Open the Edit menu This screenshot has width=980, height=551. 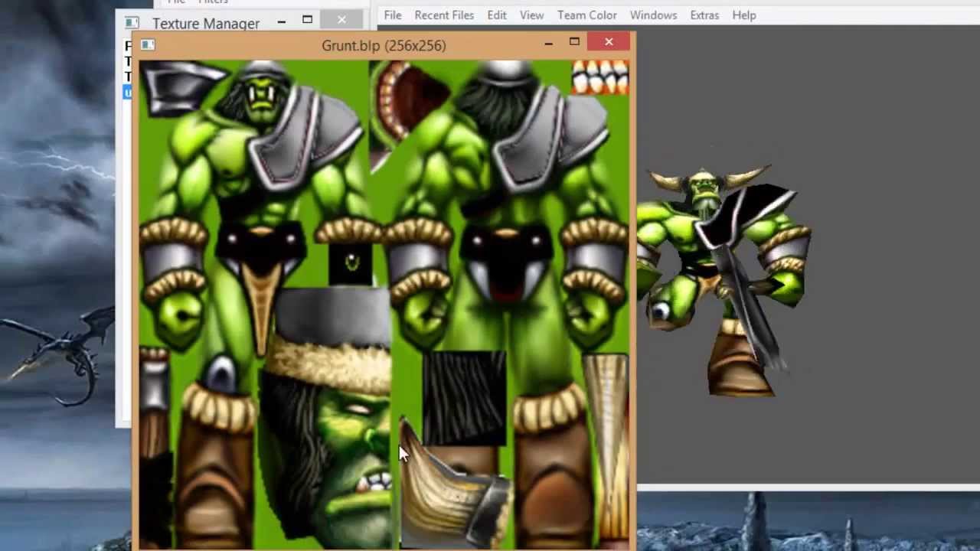[x=497, y=15]
